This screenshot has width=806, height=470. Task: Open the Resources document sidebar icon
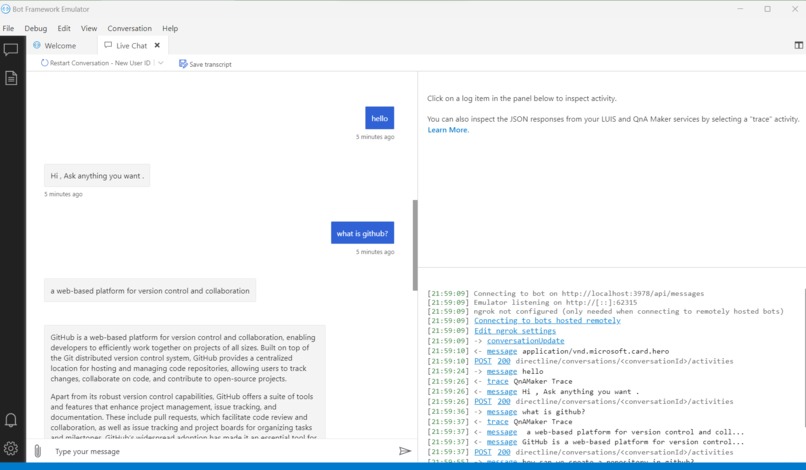pyautogui.click(x=11, y=78)
